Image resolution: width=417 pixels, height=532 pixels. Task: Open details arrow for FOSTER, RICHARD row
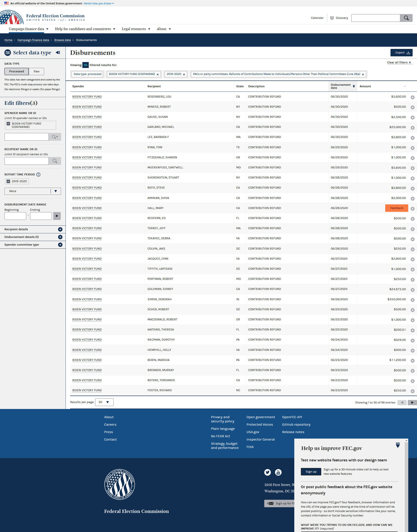click(x=413, y=391)
